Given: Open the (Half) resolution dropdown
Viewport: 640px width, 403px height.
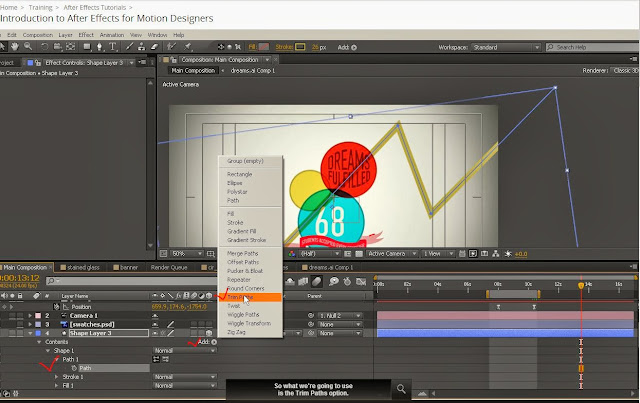Looking at the screenshot, I should [320, 254].
